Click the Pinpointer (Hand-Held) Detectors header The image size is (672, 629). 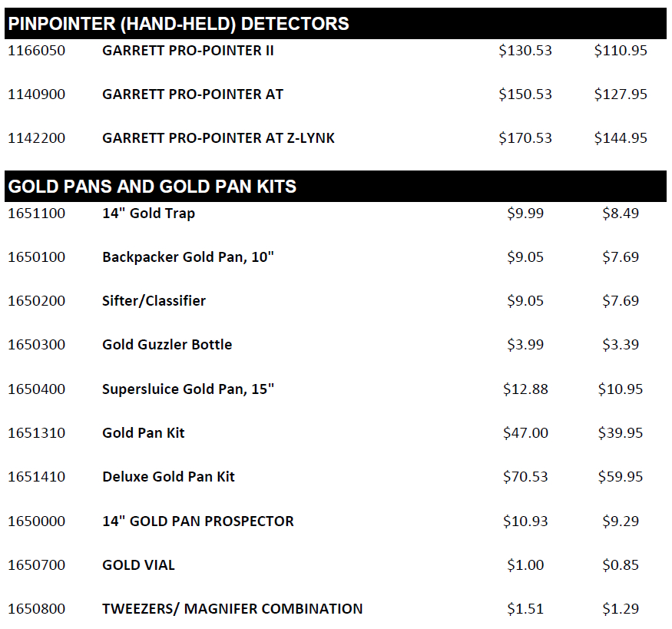click(178, 24)
